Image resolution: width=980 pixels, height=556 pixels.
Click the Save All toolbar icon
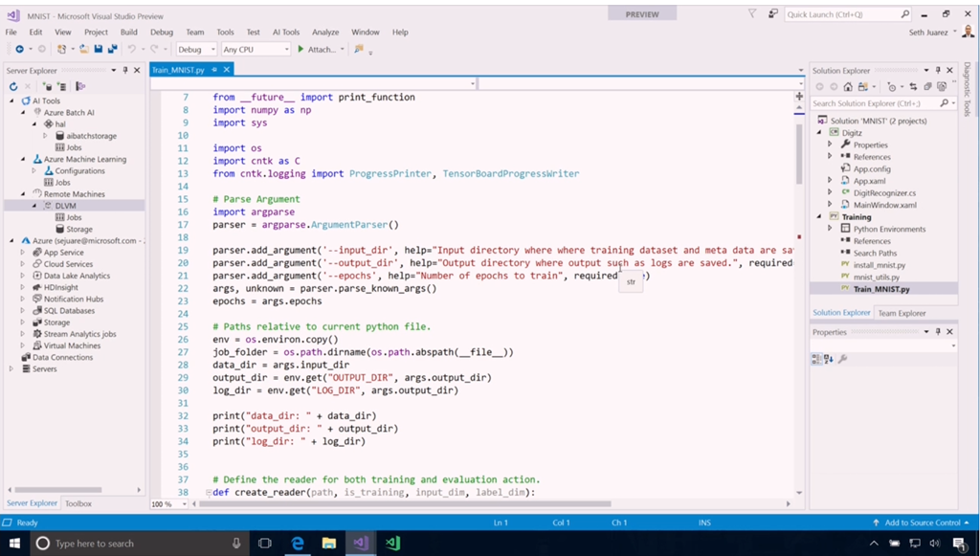(x=112, y=49)
